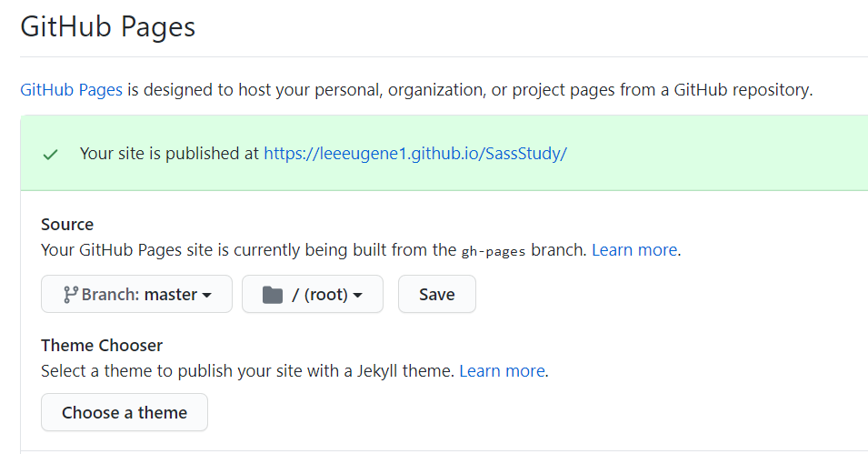The height and width of the screenshot is (454, 868).
Task: Click the GitHub Pages page heading
Action: tap(108, 26)
